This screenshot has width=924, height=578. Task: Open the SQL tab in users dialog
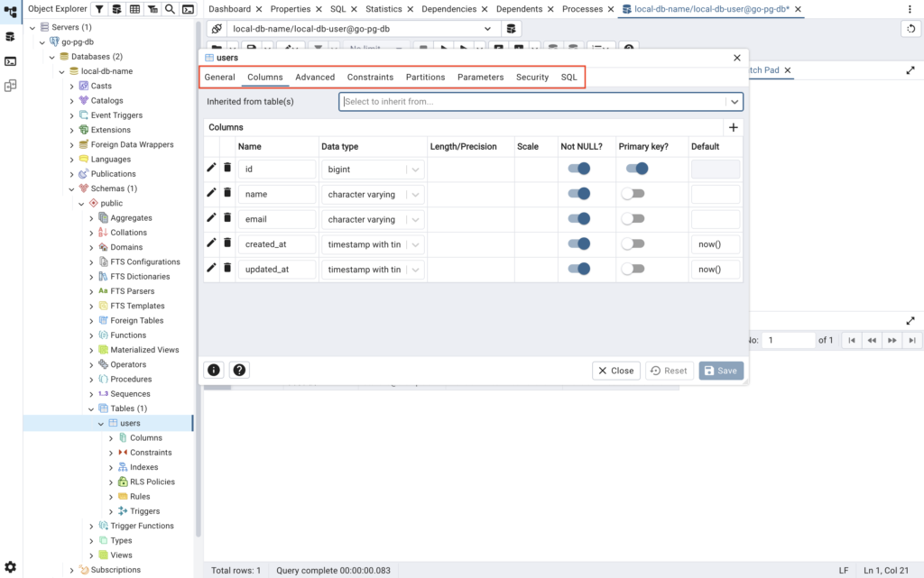click(568, 78)
